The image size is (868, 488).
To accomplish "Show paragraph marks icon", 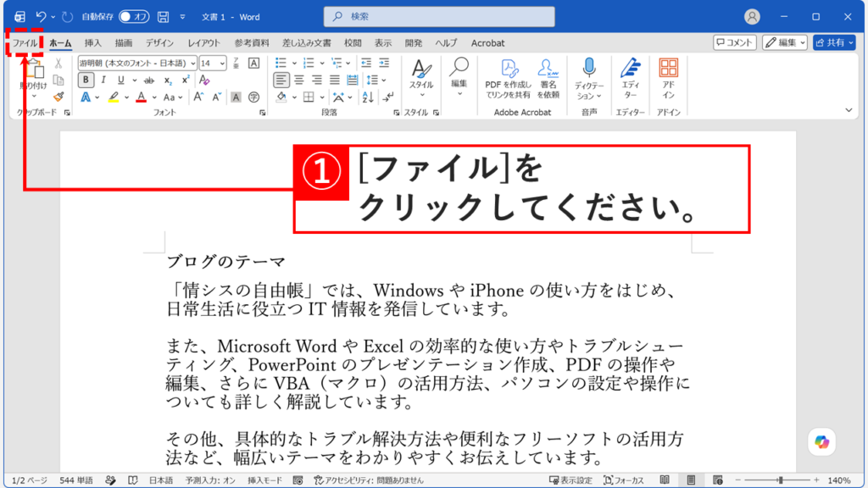I will (388, 97).
